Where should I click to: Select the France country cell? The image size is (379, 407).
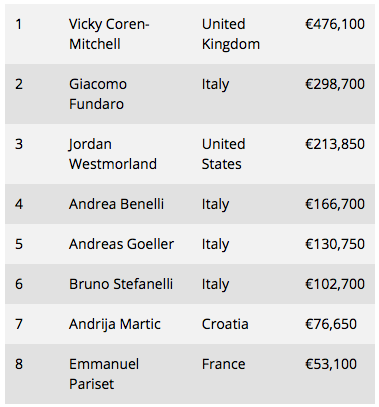(x=223, y=364)
